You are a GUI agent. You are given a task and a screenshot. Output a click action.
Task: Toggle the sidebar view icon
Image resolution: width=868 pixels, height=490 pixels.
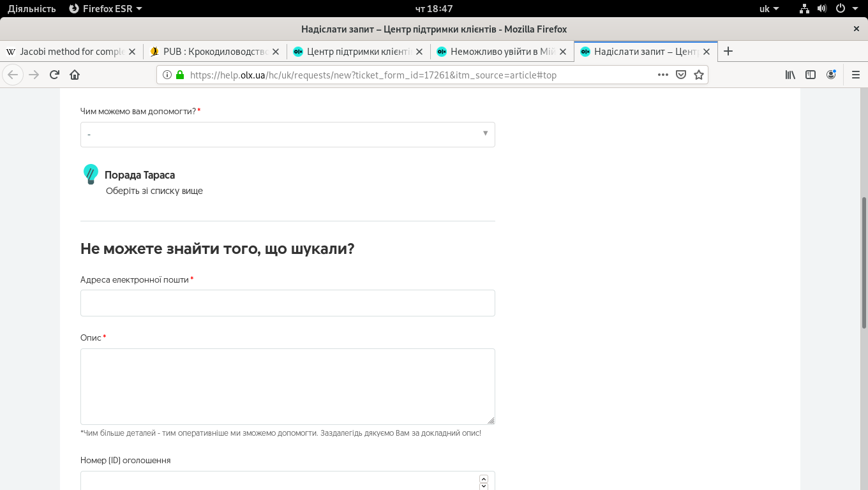pos(811,75)
